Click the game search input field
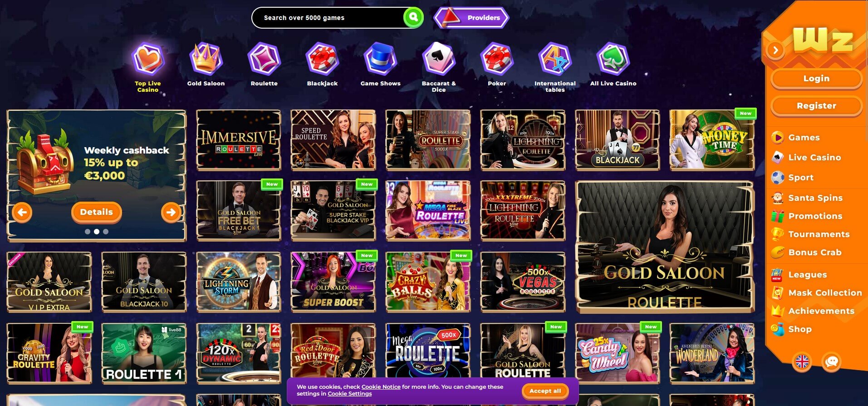 (328, 18)
